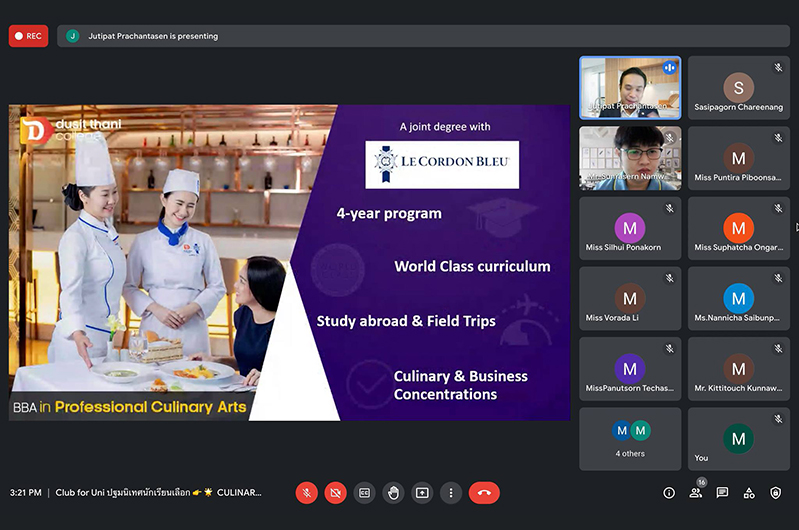
Task: Click the green J presenter avatar
Action: coord(73,36)
